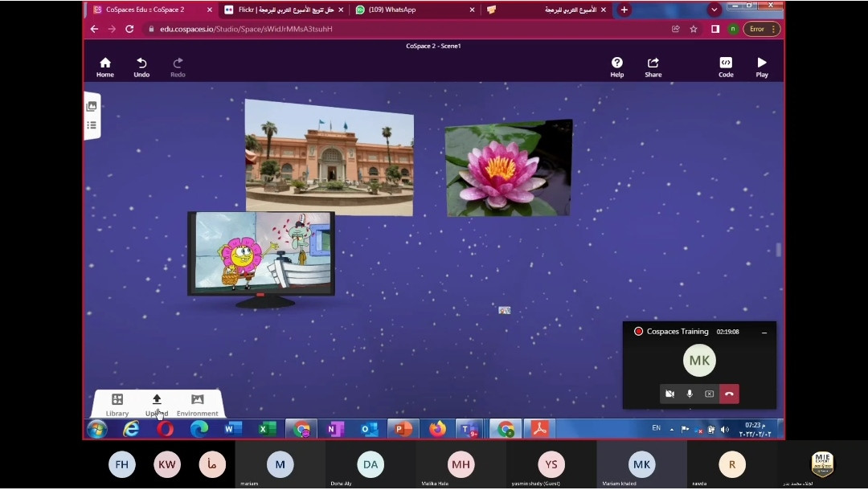868x490 pixels.
Task: Stop screen sharing in the call popup
Action: point(709,394)
